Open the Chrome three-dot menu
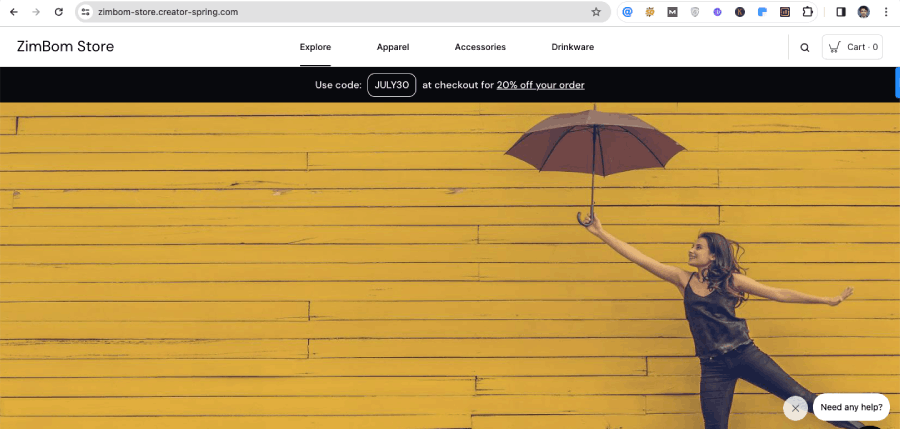The width and height of the screenshot is (900, 429). point(886,12)
